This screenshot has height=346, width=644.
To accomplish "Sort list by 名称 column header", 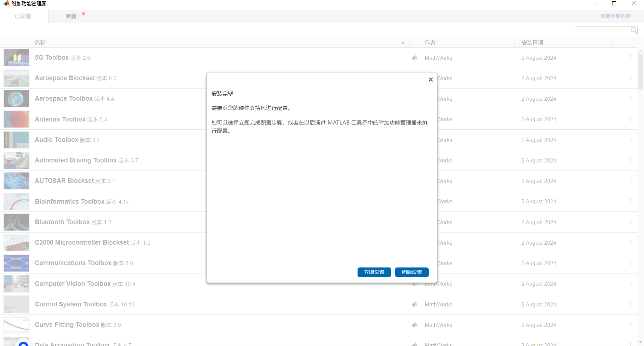I will click(x=40, y=43).
